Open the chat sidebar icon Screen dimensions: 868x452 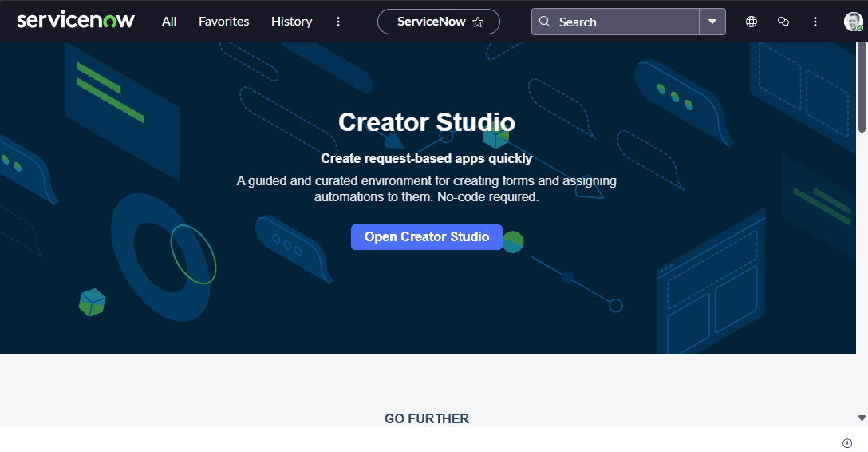(x=783, y=22)
